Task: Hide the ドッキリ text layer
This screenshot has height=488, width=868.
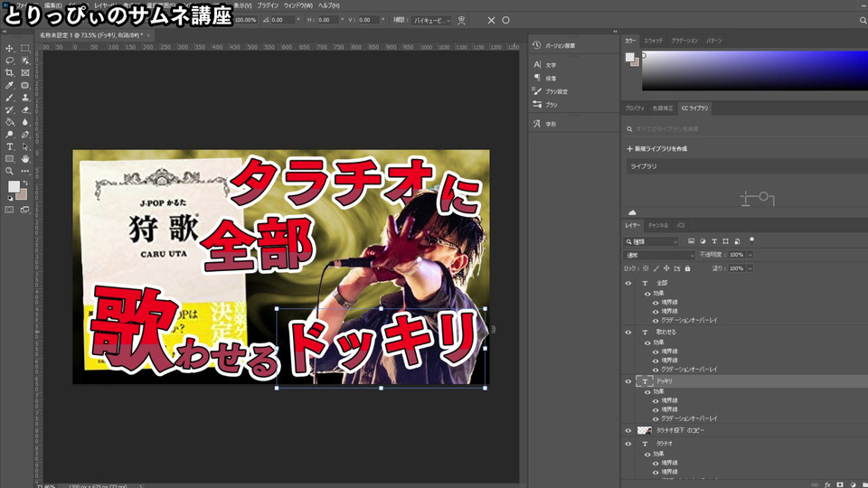Action: click(x=628, y=381)
